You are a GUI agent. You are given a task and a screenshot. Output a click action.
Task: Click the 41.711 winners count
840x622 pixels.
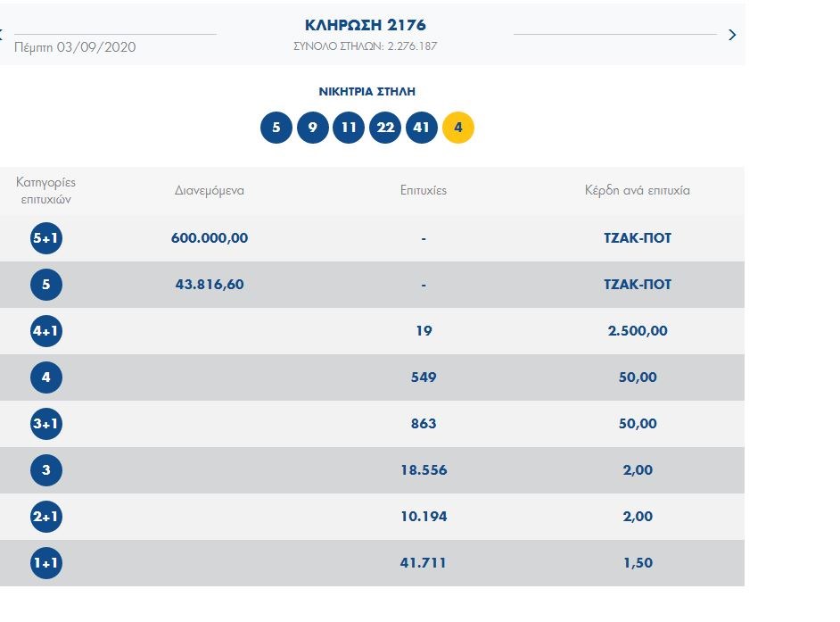(x=424, y=563)
